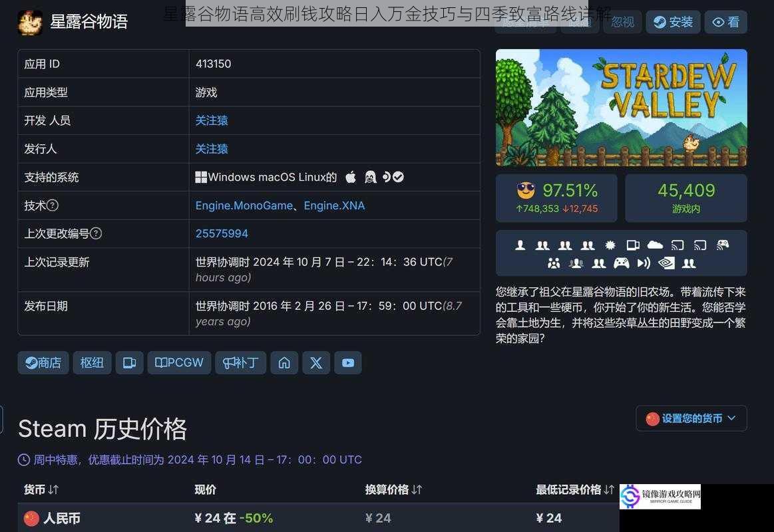Click the play-with-sound-waves feature icon
The width and height of the screenshot is (774, 532).
click(x=644, y=264)
